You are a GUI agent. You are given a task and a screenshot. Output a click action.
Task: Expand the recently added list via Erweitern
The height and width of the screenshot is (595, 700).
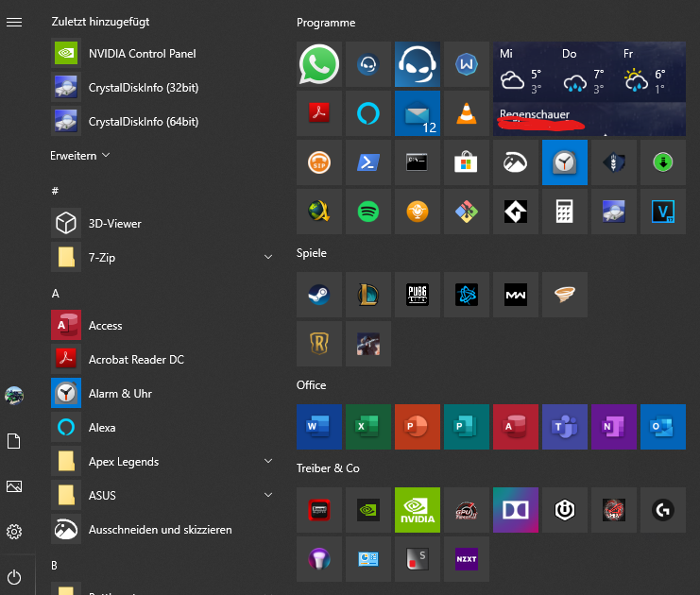pos(80,155)
